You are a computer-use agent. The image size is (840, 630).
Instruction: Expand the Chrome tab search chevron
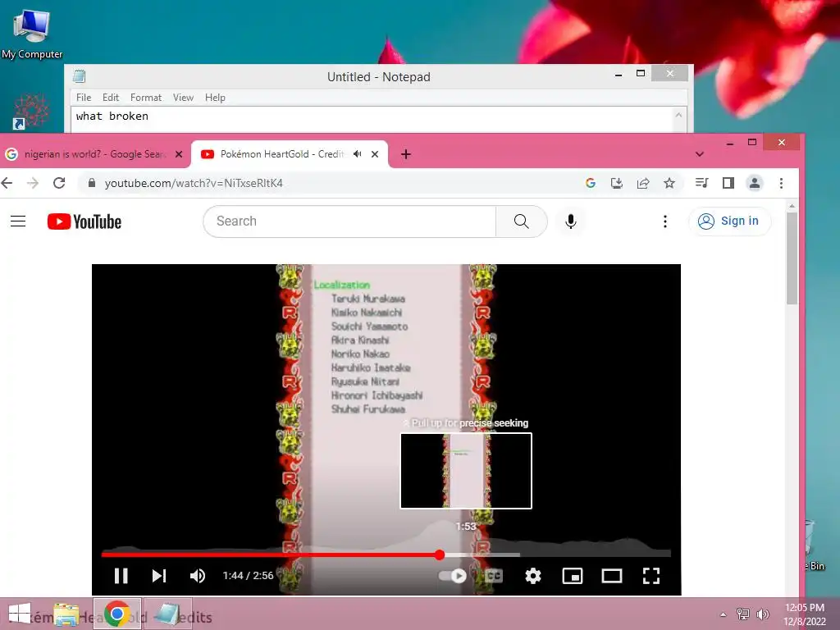pos(699,154)
